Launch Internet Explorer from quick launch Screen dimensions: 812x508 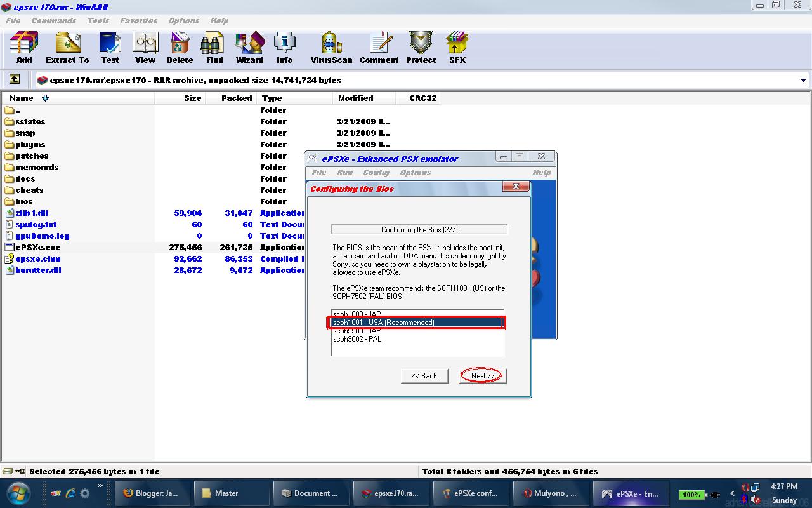coord(70,493)
